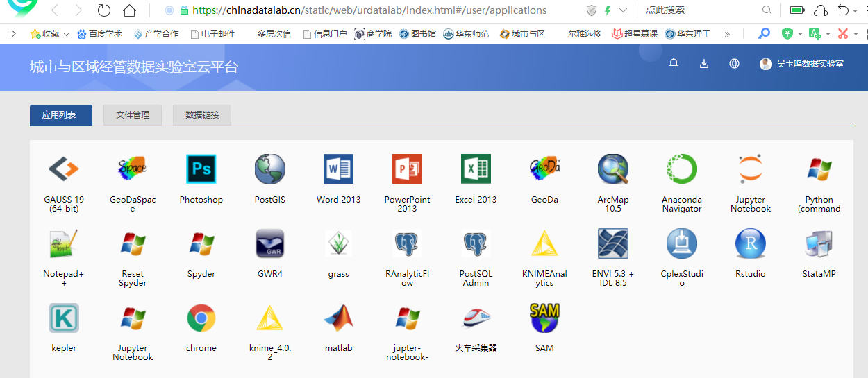Screen dimensions: 868x378
Task: Launch Word 2013
Action: 338,169
